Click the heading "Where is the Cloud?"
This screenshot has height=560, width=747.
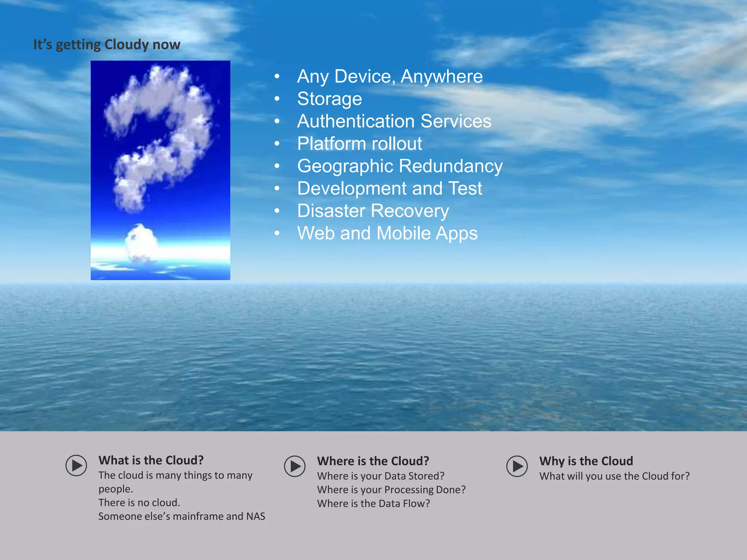pyautogui.click(x=373, y=461)
